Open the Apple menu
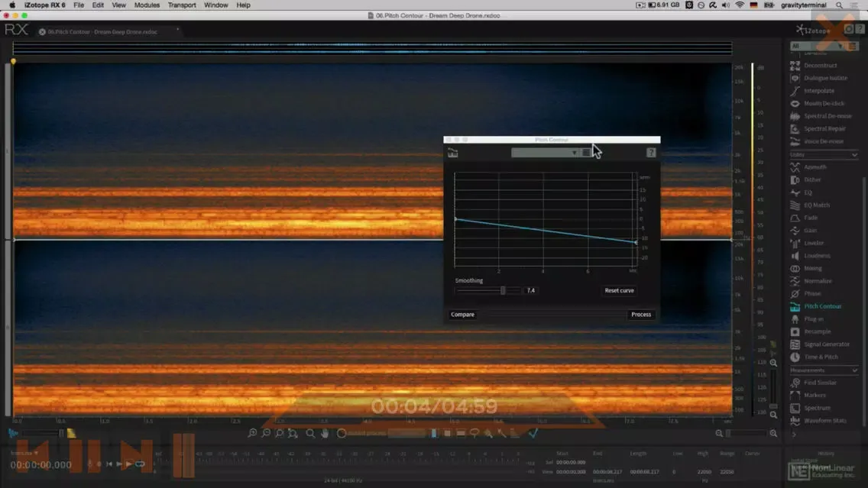This screenshot has height=488, width=868. (x=12, y=5)
